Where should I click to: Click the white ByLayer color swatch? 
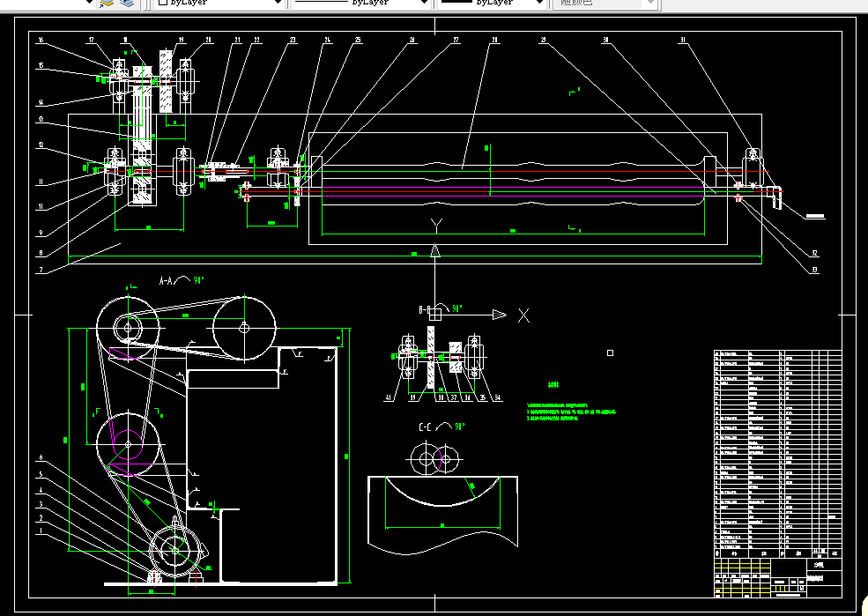(x=163, y=3)
